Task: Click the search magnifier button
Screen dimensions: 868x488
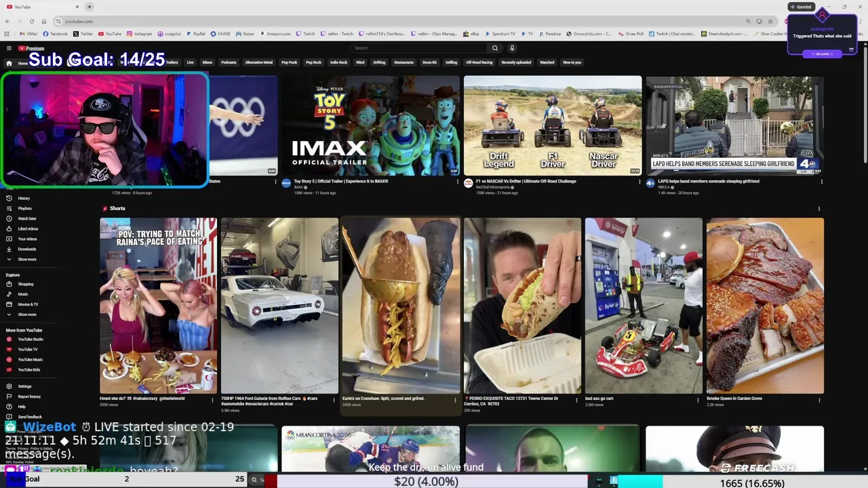Action: [494, 48]
